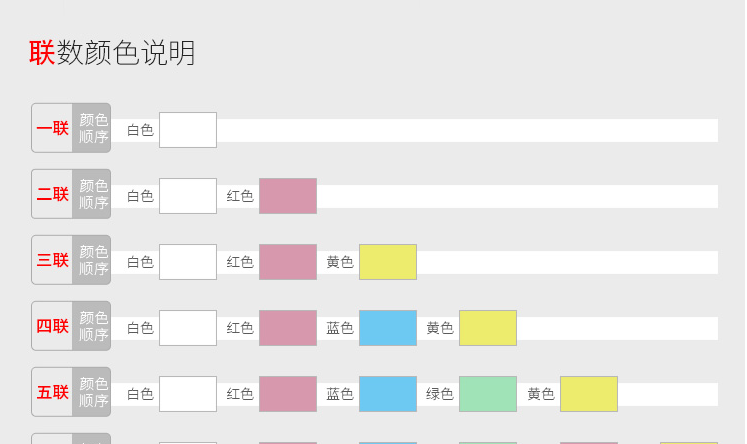Viewport: 747px width, 444px height.
Task: Click the gray 颜色顺序 tag beside 四联
Action: pyautogui.click(x=92, y=326)
